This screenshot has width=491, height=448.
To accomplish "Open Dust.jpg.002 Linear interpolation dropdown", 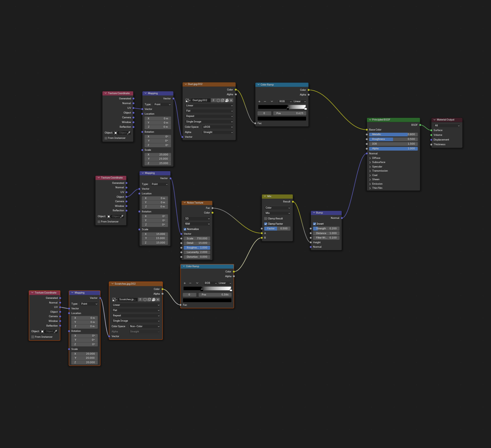I will coord(209,105).
